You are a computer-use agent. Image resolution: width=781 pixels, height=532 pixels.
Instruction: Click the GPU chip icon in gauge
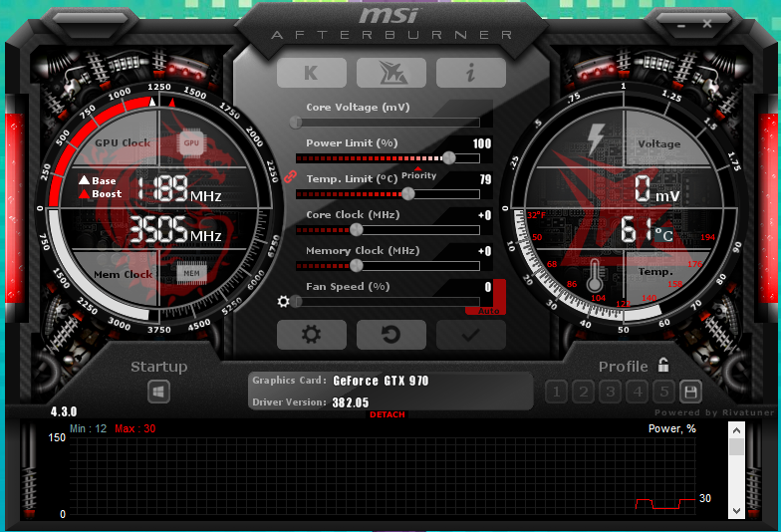click(191, 143)
